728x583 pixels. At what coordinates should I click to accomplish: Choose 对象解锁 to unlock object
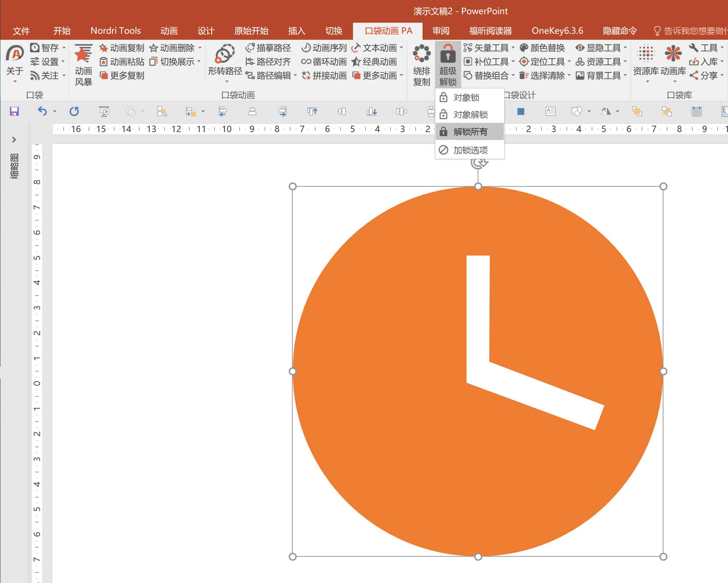pyautogui.click(x=470, y=115)
